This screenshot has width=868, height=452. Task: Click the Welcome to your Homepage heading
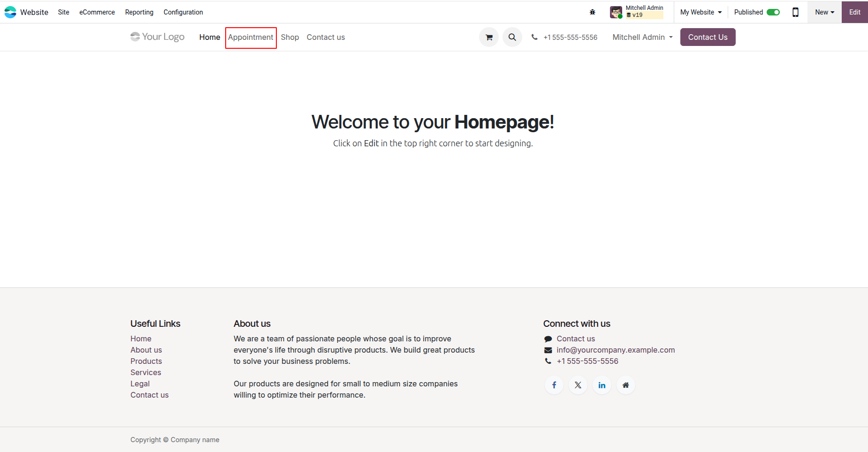click(x=433, y=122)
